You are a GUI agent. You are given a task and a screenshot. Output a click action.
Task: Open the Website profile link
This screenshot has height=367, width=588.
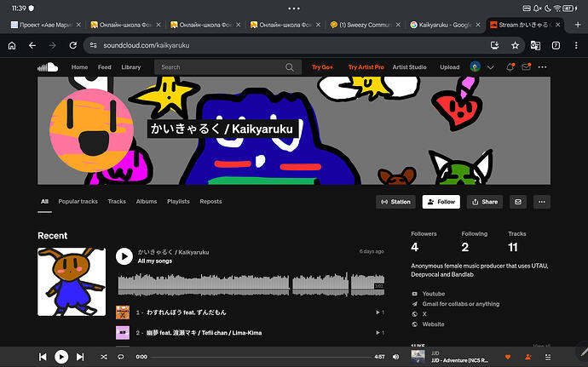tap(433, 324)
